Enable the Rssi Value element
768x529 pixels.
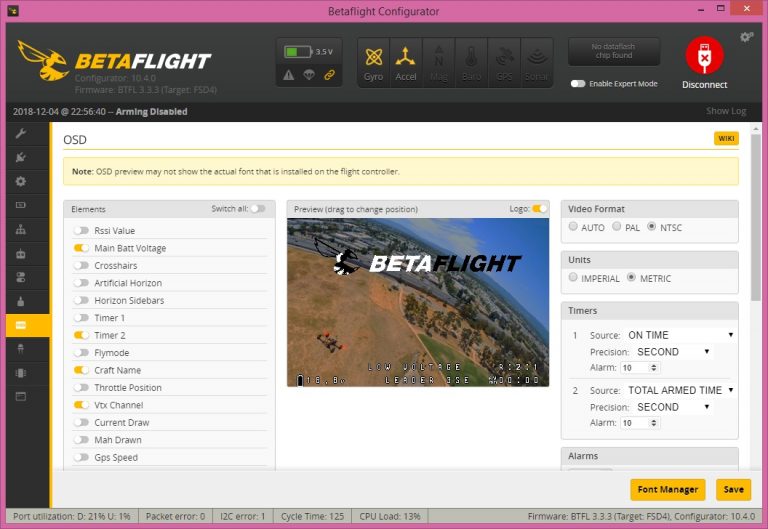click(81, 230)
